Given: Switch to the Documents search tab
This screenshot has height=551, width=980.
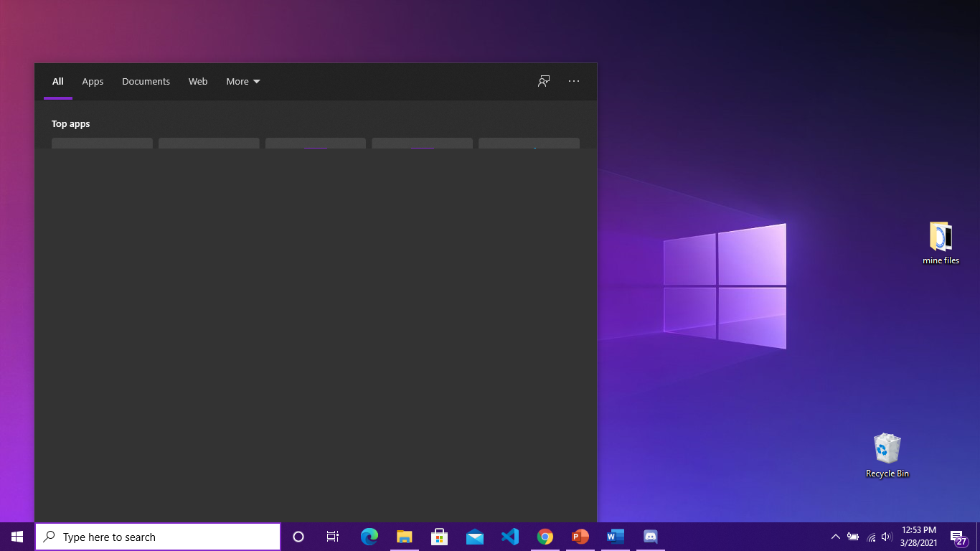Looking at the screenshot, I should click(146, 82).
